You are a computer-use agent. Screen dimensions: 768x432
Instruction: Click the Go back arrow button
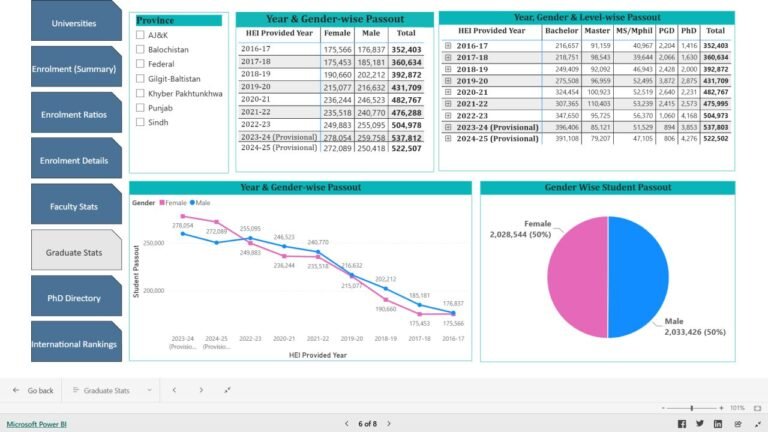click(32, 390)
